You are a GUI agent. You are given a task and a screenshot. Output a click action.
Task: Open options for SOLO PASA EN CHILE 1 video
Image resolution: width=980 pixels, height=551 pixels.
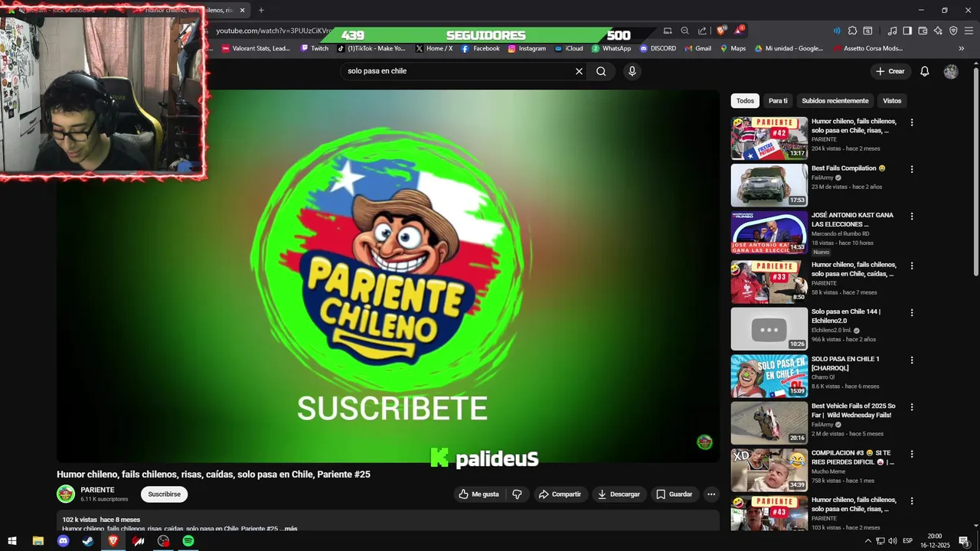point(911,360)
